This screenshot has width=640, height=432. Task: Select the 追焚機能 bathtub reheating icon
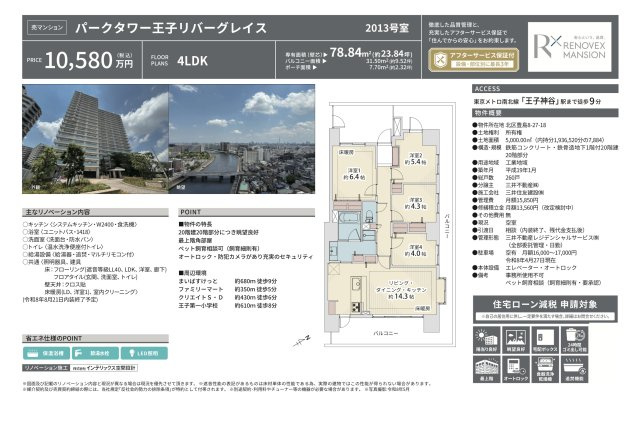point(574,369)
